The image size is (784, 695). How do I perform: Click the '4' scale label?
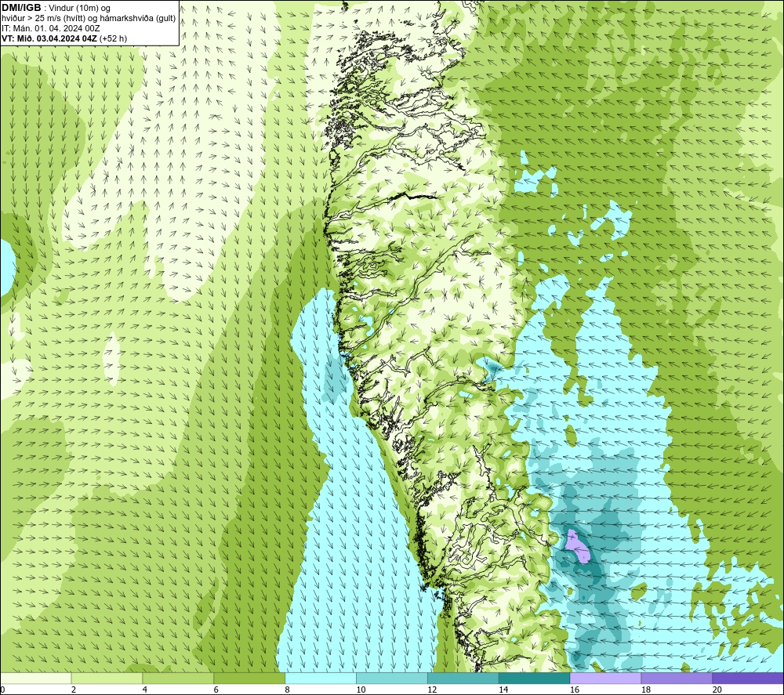click(144, 690)
